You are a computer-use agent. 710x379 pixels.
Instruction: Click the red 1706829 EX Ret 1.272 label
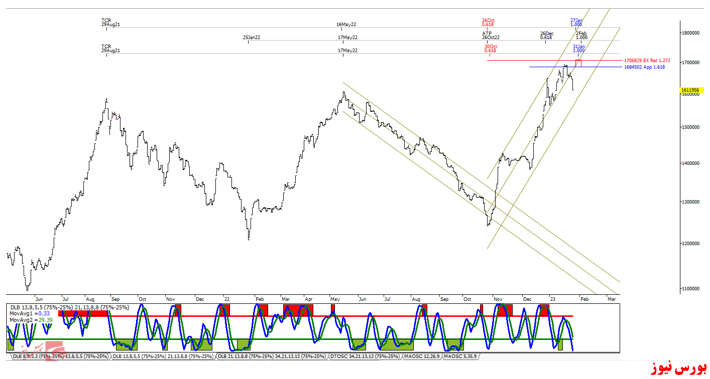pyautogui.click(x=647, y=60)
